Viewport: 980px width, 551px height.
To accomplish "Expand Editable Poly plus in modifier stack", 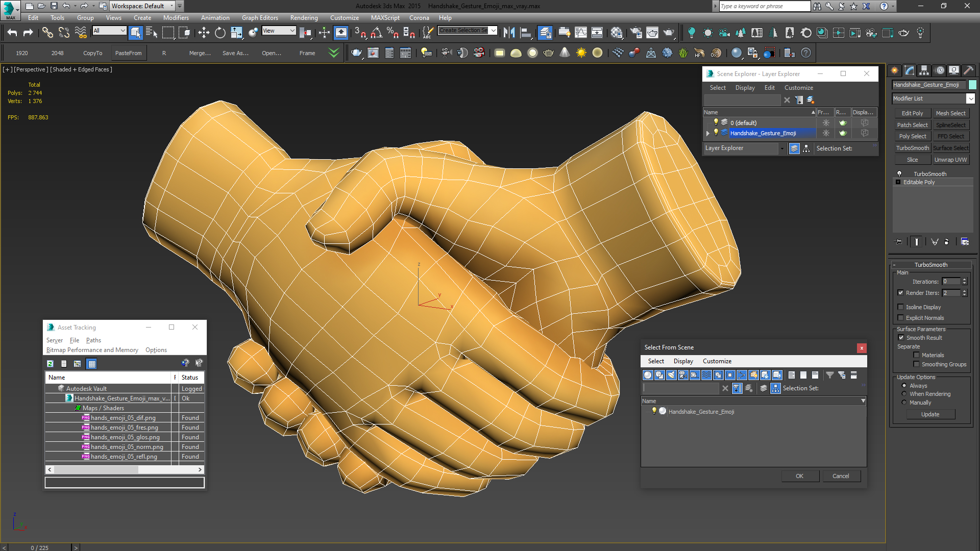I will tap(898, 182).
